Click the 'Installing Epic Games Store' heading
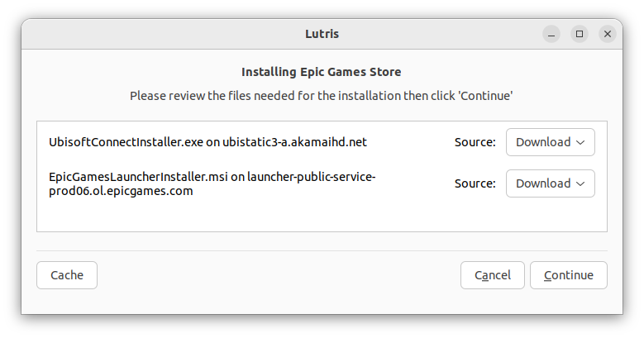 point(322,72)
